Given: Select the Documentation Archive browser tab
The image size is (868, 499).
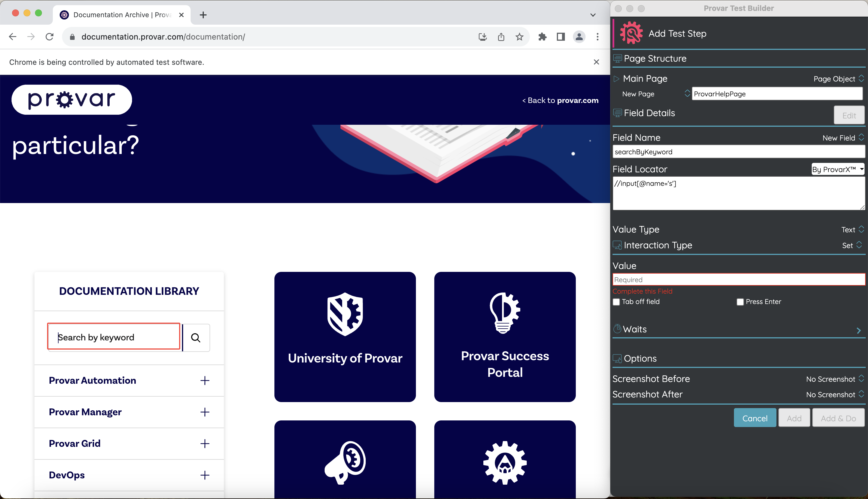Looking at the screenshot, I should [117, 15].
